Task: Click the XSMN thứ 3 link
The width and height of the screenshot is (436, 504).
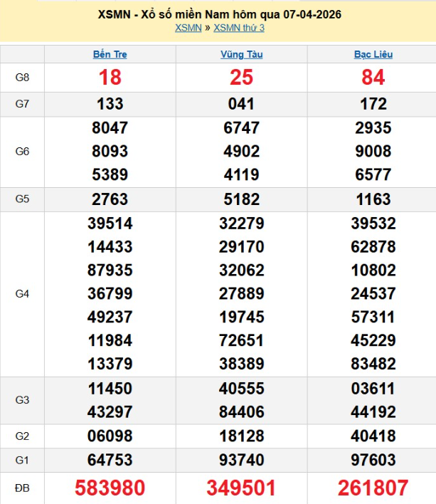Action: 239,28
